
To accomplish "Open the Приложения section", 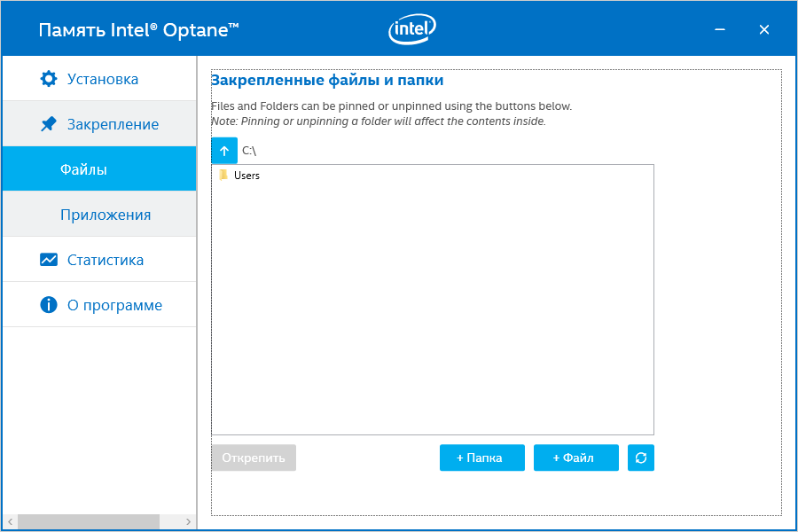I will point(106,215).
